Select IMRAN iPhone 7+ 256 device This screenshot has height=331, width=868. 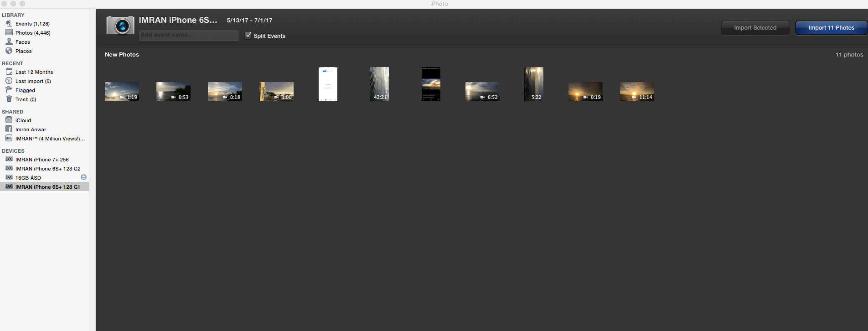point(41,160)
